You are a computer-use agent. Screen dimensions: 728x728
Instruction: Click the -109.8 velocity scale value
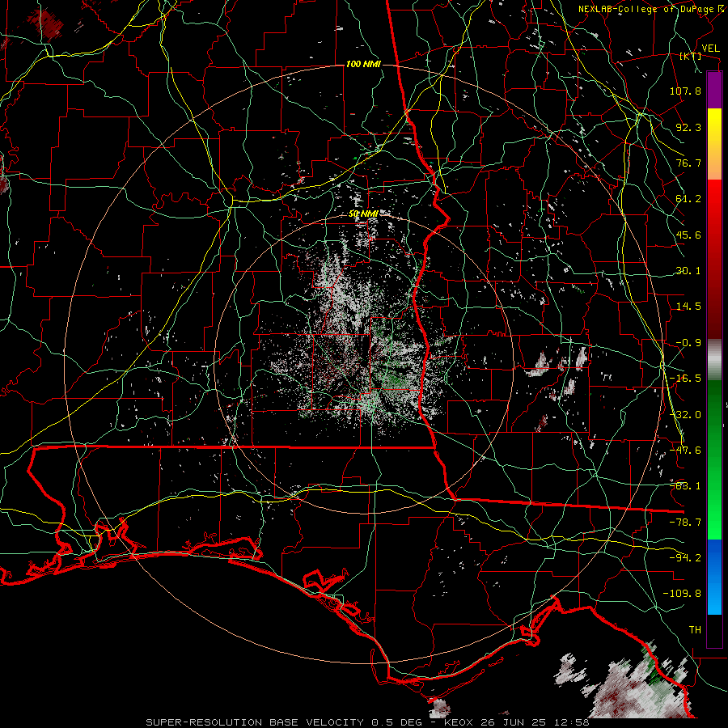coord(682,594)
